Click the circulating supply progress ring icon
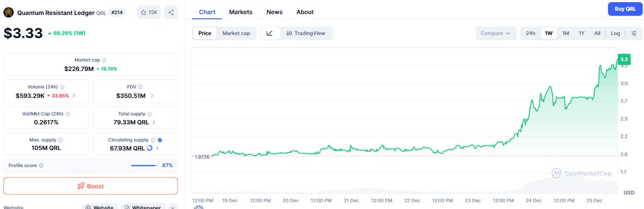 (150, 148)
